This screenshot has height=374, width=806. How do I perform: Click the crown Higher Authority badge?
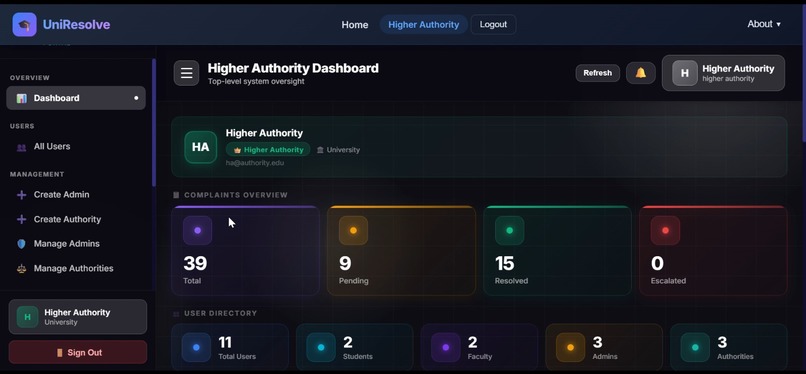click(268, 149)
